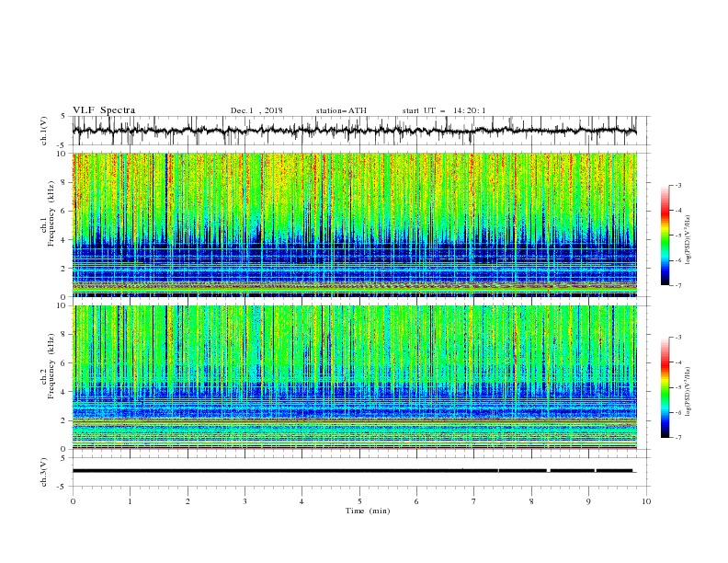Click the 'start UT = 14:20:1' text
Image resolution: width=728 pixels, height=563 pixels.
click(444, 110)
